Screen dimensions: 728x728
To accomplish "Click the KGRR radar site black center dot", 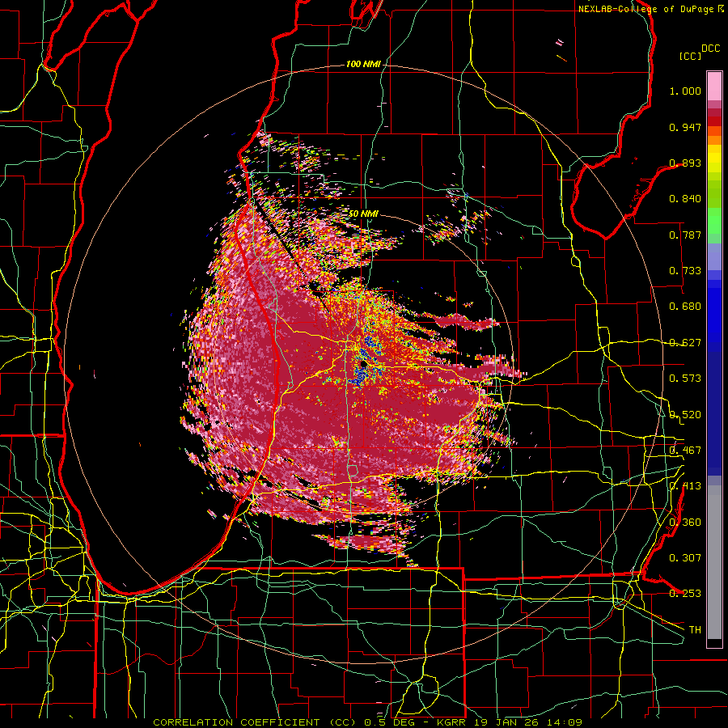I will click(363, 365).
